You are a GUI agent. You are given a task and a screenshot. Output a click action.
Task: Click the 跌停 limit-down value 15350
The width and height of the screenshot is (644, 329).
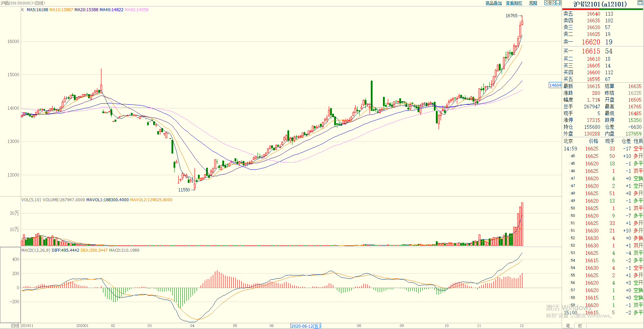click(x=635, y=120)
